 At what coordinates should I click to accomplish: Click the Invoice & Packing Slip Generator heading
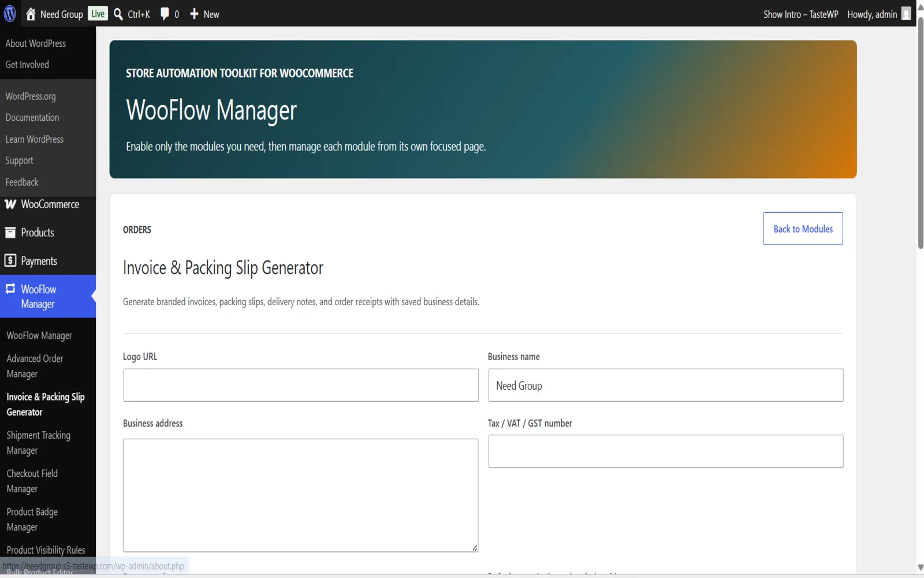pos(223,268)
